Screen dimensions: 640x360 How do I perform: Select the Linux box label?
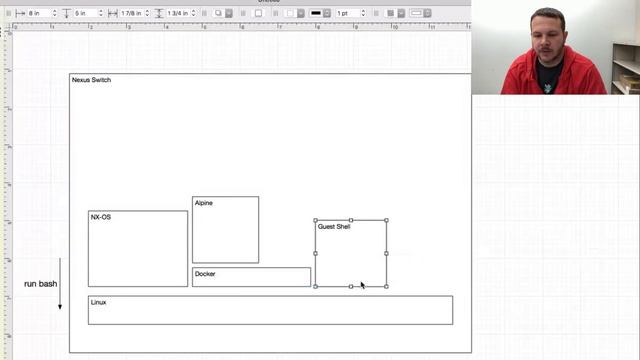(98, 302)
